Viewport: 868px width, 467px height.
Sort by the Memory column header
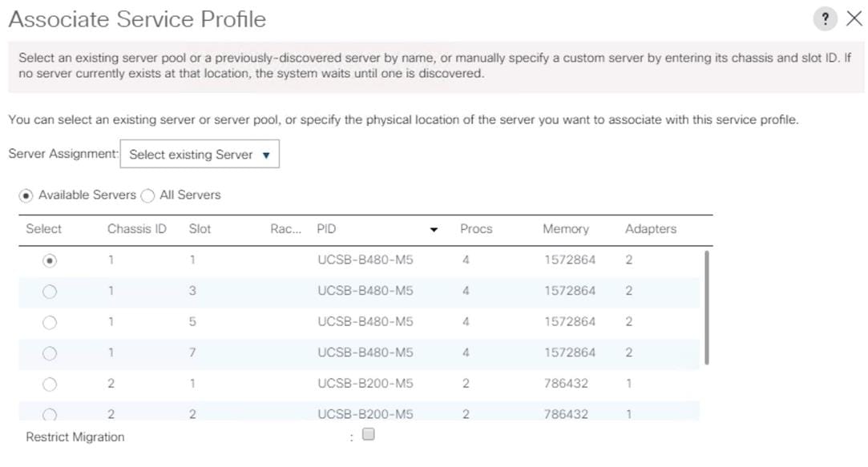566,229
